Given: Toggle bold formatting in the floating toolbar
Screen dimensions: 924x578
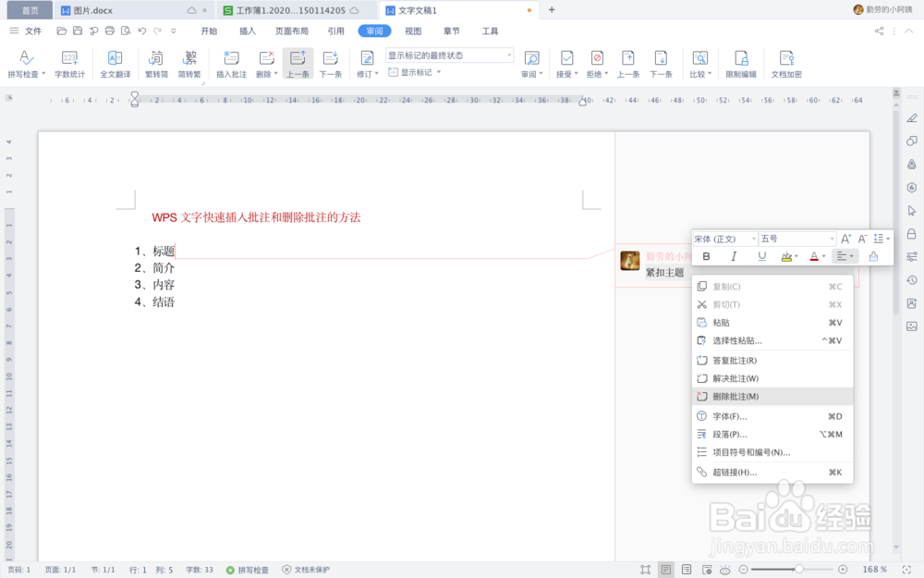Looking at the screenshot, I should [x=706, y=256].
